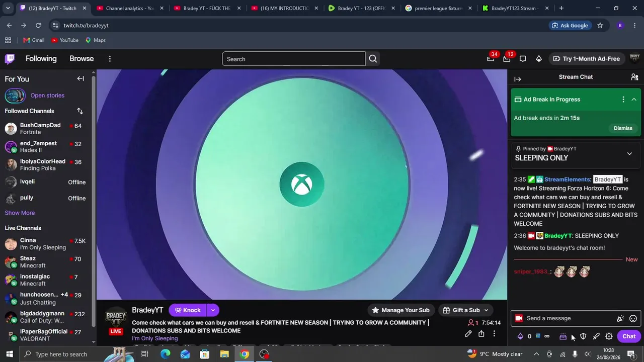
Task: Click Open stories link
Action: pyautogui.click(x=47, y=96)
